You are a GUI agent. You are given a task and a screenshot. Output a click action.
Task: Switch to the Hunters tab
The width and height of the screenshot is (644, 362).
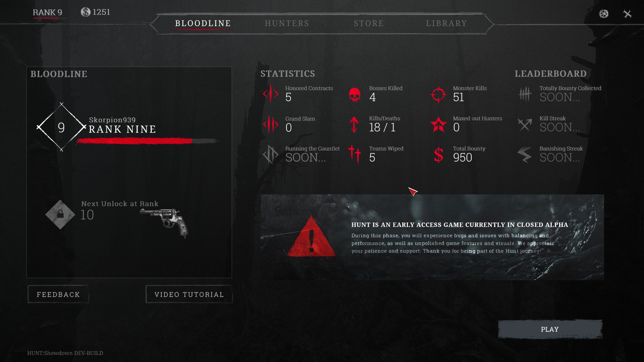(x=287, y=23)
